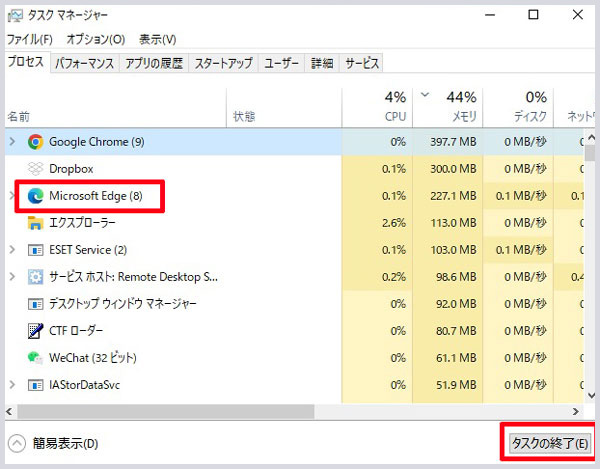This screenshot has height=469, width=600.
Task: Select the Microsoft Edge (8) row name
Action: [x=96, y=196]
